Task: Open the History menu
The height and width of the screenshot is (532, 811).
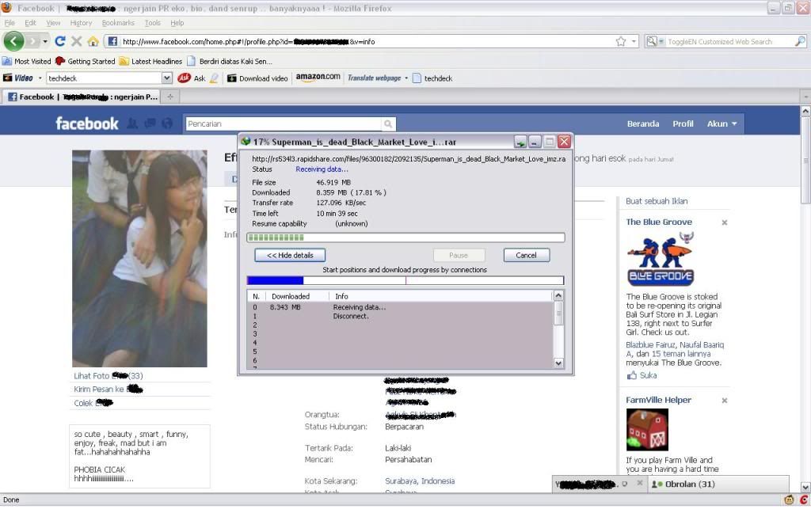Action: (81, 23)
